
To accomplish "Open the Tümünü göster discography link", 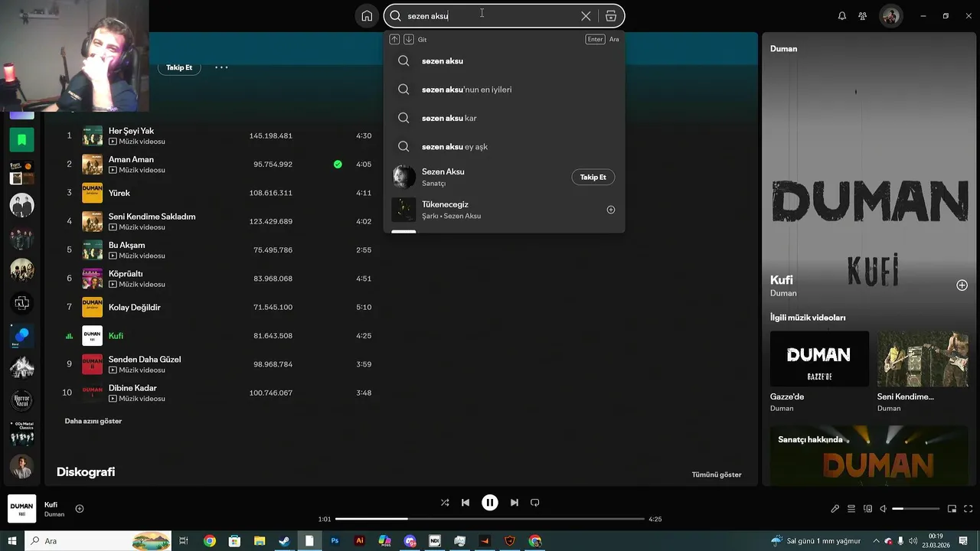I will (x=717, y=474).
